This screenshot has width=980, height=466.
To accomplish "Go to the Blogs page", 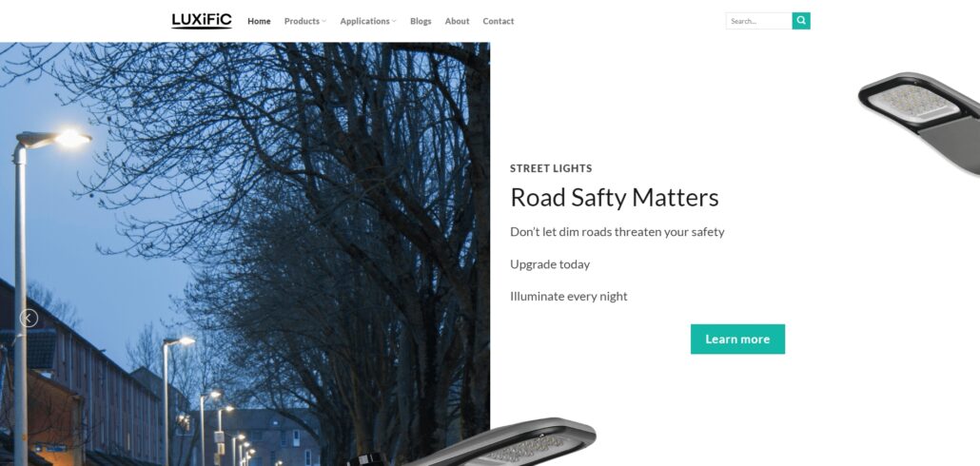I will (421, 21).
